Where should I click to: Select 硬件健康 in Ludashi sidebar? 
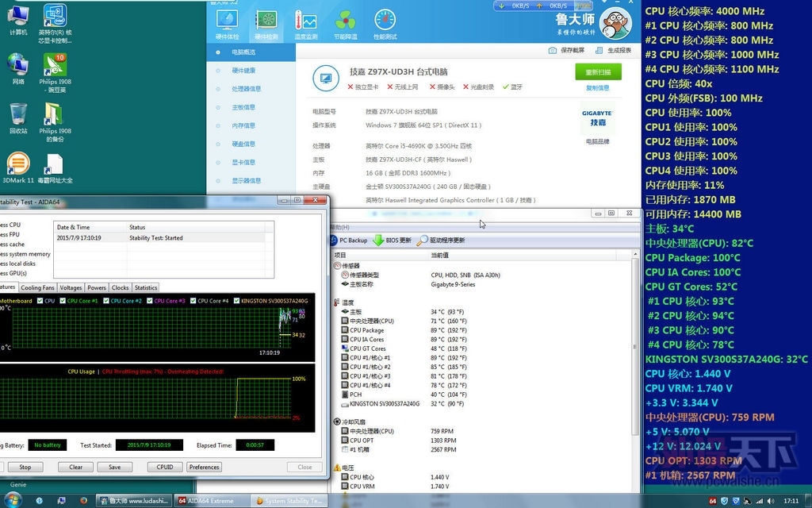pos(251,71)
